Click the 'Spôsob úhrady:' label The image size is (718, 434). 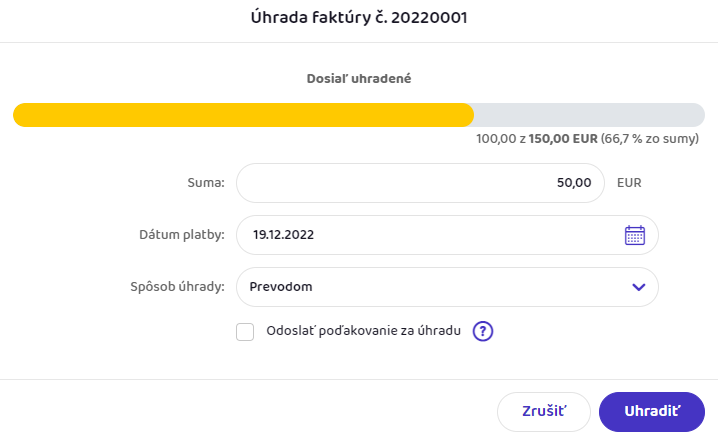coord(176,287)
